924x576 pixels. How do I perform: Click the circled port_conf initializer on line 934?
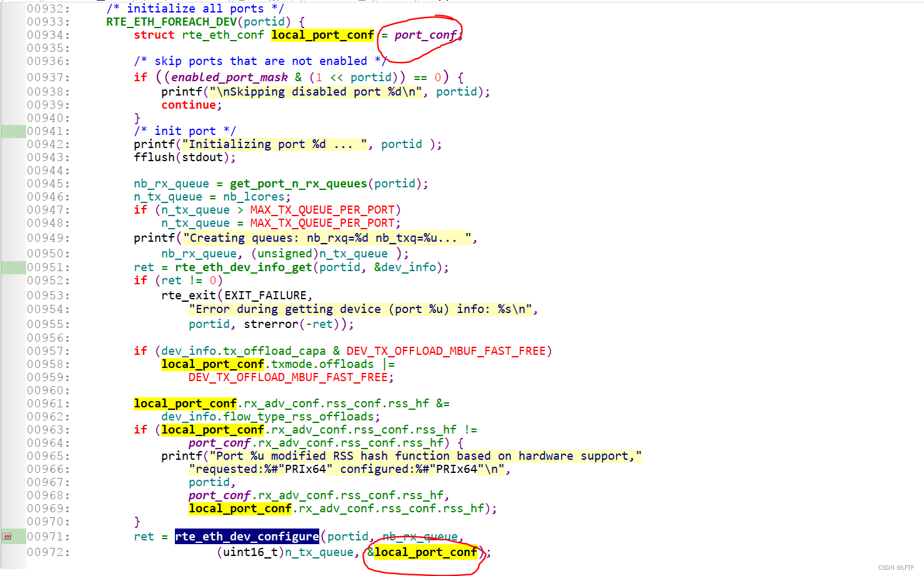coord(425,35)
